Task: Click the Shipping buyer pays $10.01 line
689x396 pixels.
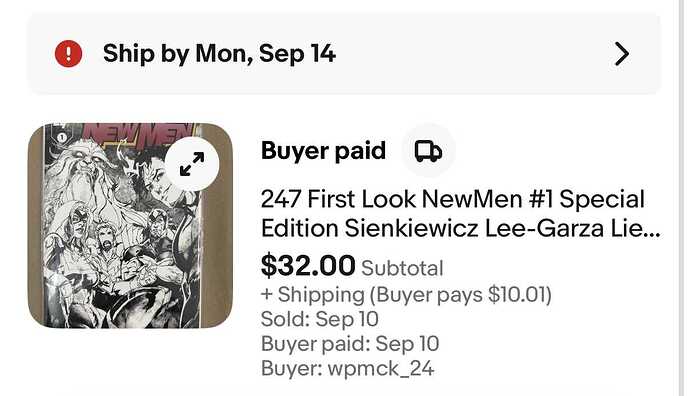Action: click(x=406, y=294)
